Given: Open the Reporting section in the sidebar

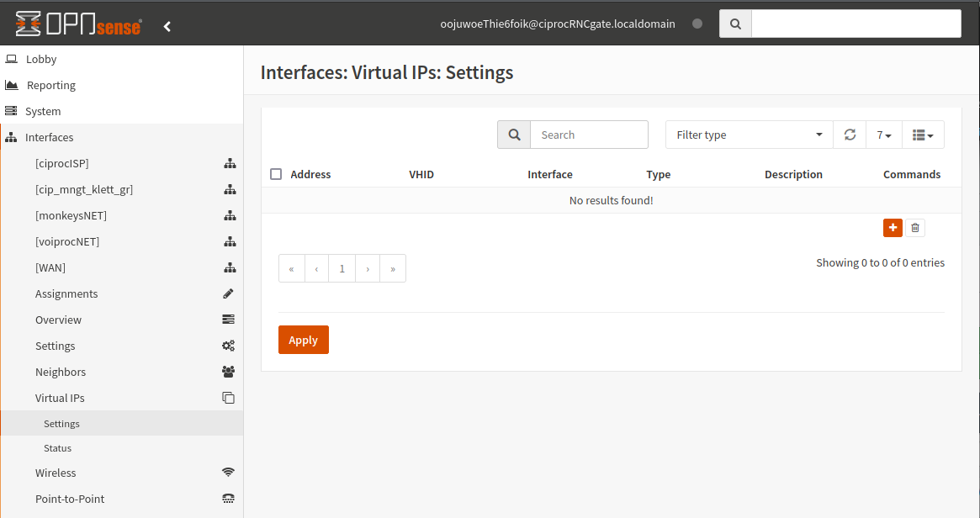Looking at the screenshot, I should pos(52,84).
